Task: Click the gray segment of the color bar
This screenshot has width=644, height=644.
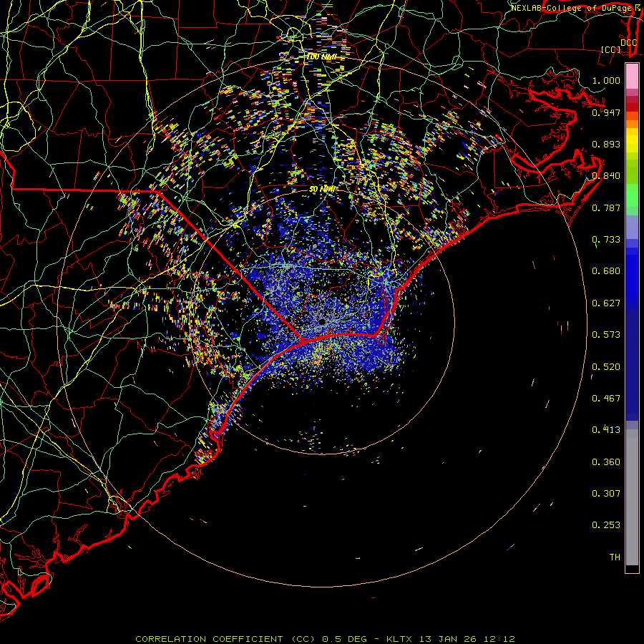Action: 632,497
